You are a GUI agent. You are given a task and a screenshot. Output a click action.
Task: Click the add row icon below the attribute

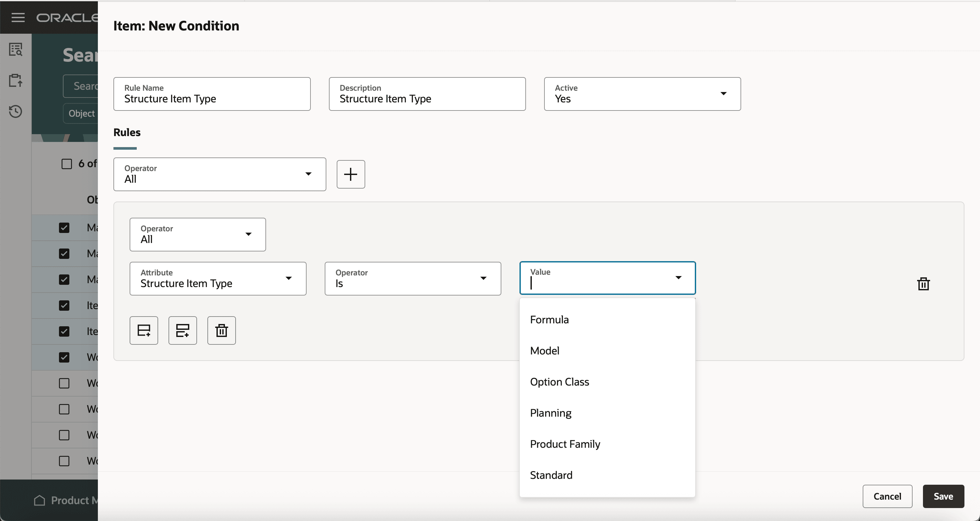pos(144,330)
